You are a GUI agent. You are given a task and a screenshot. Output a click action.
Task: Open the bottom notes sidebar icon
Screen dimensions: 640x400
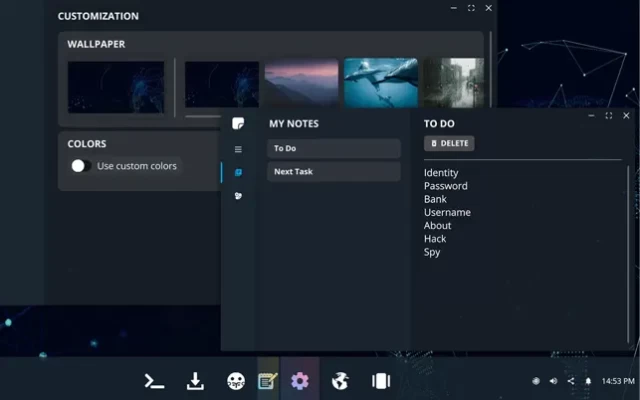coord(238,195)
